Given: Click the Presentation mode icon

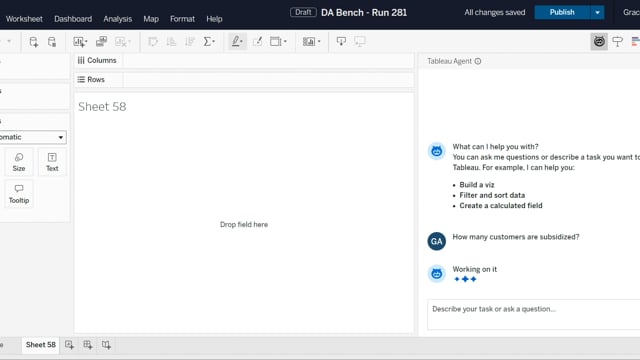Looking at the screenshot, I should pyautogui.click(x=360, y=41).
